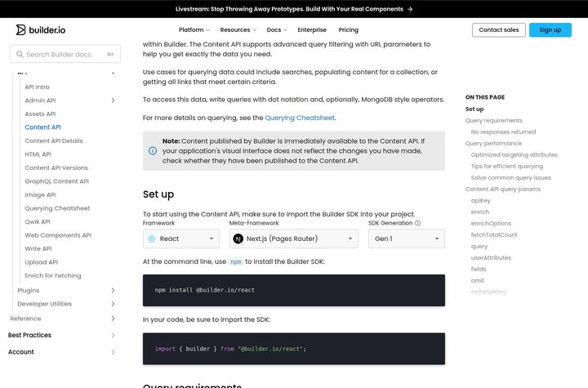
Task: Click the builder.io logo
Action: coord(41,30)
